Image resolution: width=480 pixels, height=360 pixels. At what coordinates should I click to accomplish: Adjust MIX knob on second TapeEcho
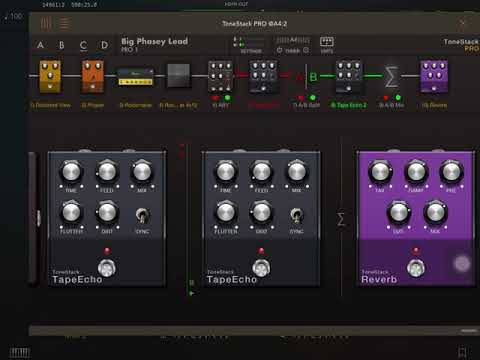coord(296,172)
